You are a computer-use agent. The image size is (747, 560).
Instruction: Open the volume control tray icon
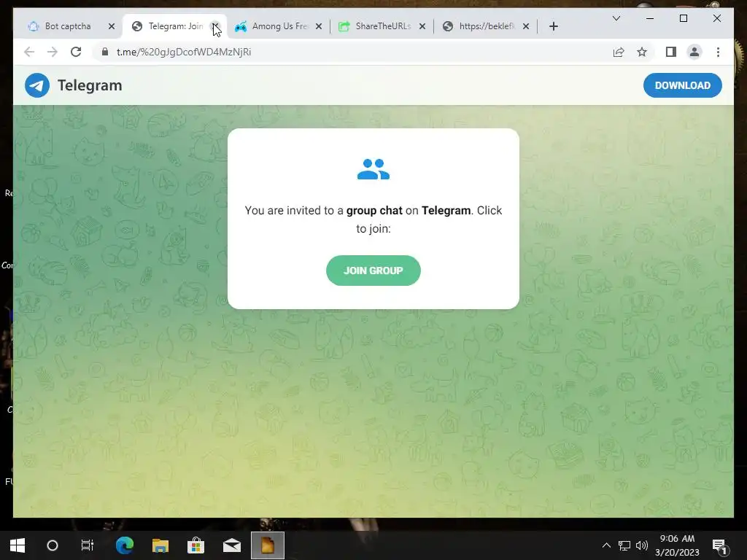(642, 545)
